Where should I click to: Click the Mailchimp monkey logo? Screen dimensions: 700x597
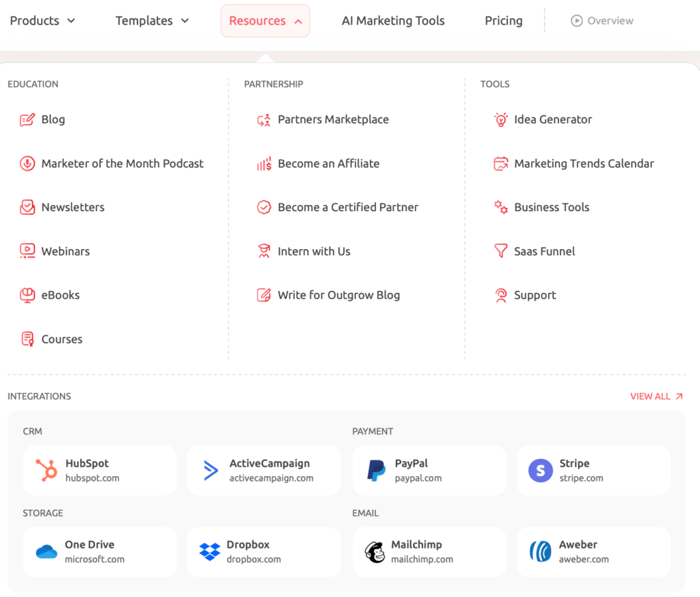point(375,552)
